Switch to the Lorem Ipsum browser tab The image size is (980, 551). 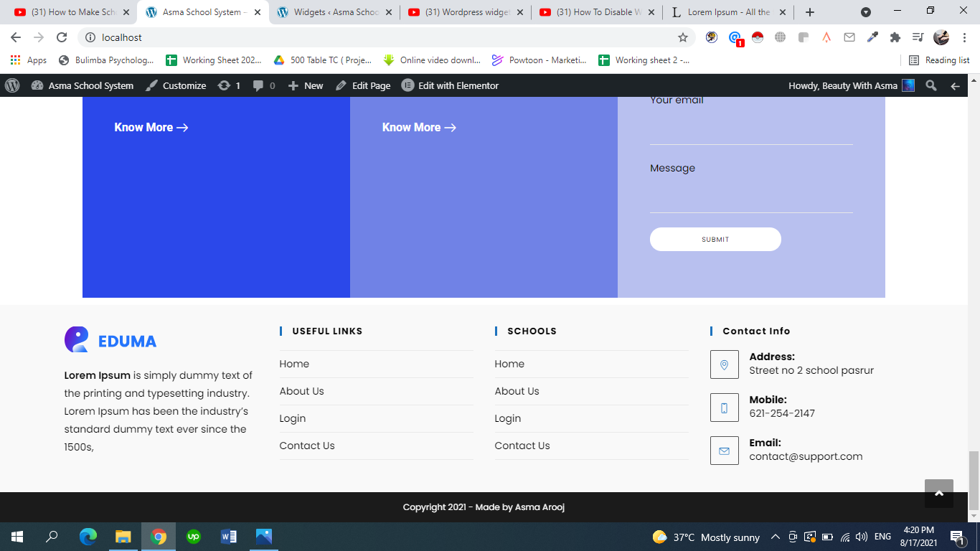[727, 12]
